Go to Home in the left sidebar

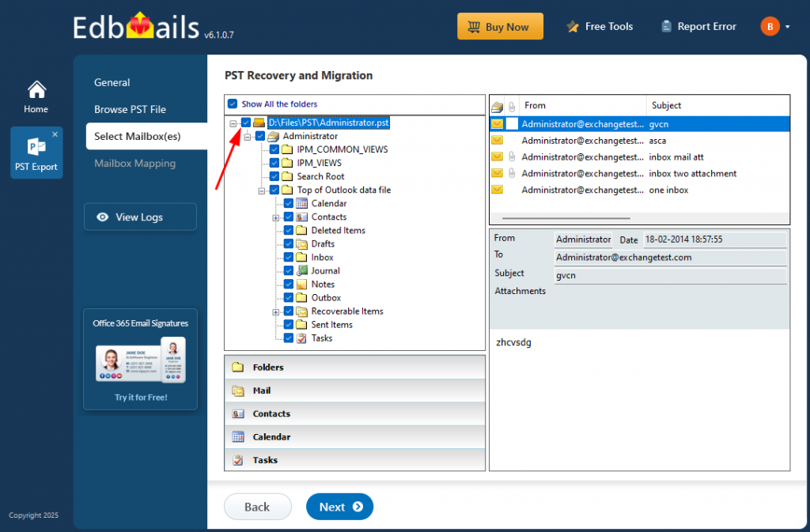(36, 97)
